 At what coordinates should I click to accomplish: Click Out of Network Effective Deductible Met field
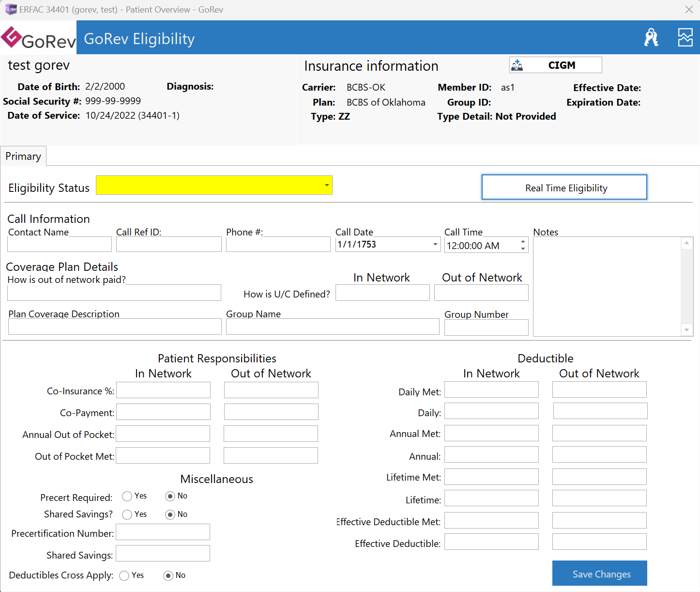click(599, 520)
